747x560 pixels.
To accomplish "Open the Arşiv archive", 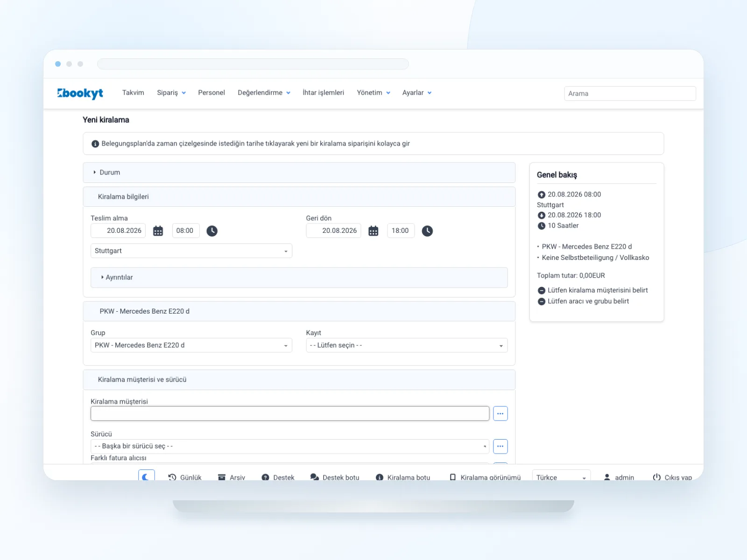I will coord(232,477).
